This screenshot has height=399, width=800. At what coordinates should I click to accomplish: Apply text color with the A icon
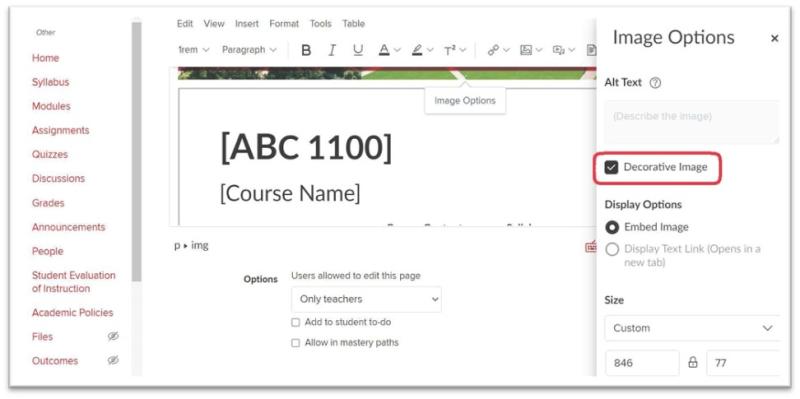(384, 50)
